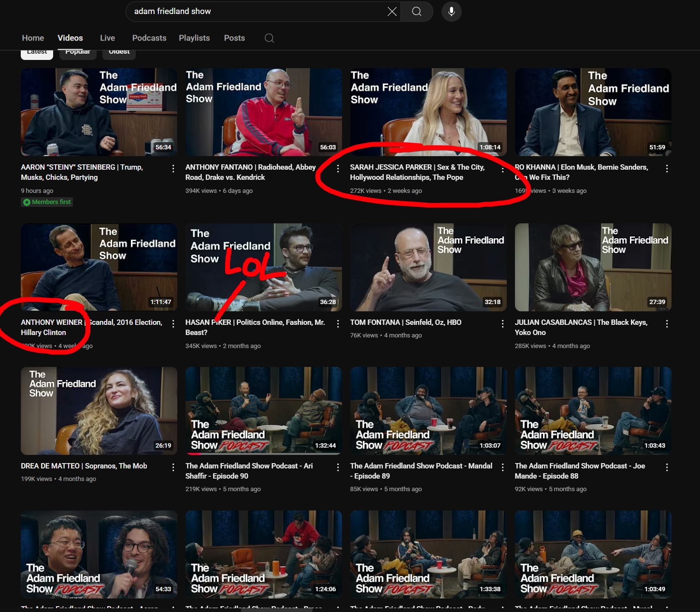Open more options for the Anthony Weiner video
This screenshot has width=700, height=612.
tap(173, 323)
